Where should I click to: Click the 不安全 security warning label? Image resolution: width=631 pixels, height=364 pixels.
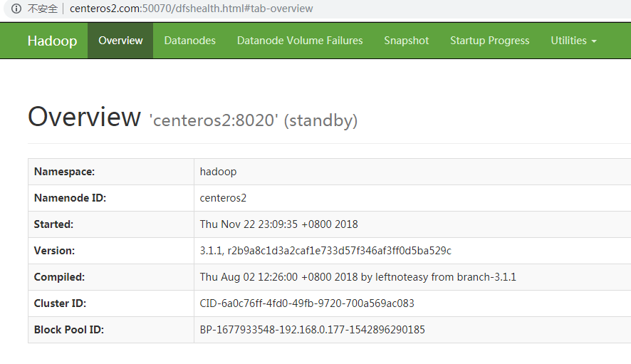[42, 9]
